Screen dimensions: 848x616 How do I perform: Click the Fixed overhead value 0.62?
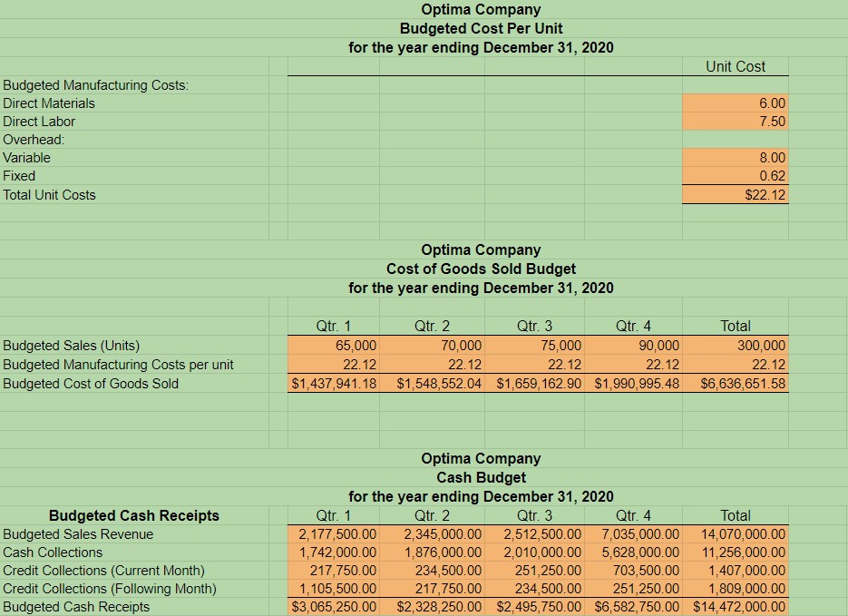tap(736, 175)
